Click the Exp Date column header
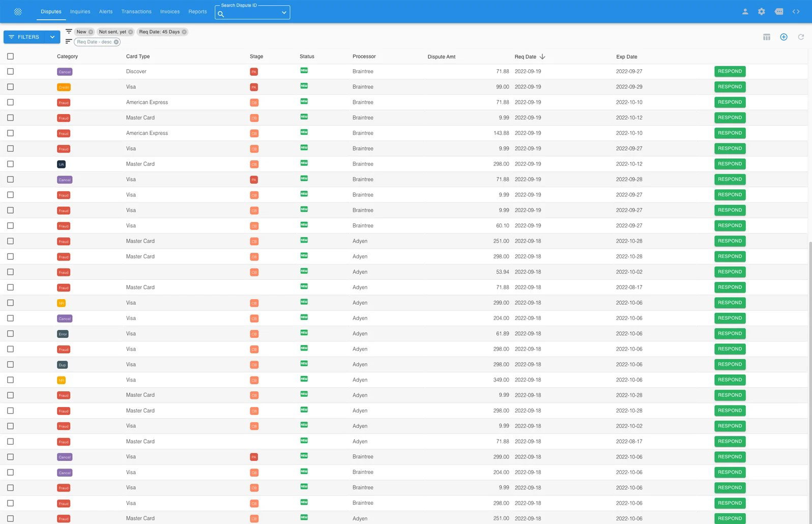Image resolution: width=812 pixels, height=524 pixels. click(626, 57)
